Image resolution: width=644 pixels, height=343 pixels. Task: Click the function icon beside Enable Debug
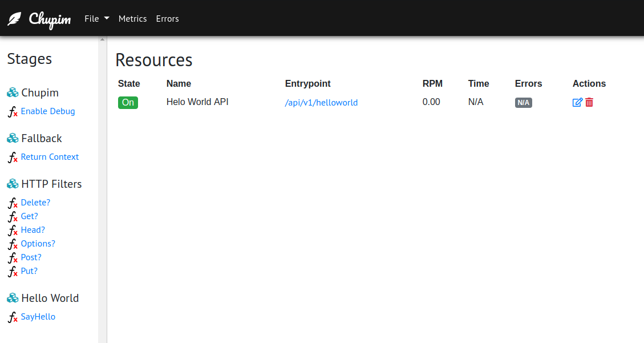pyautogui.click(x=13, y=112)
